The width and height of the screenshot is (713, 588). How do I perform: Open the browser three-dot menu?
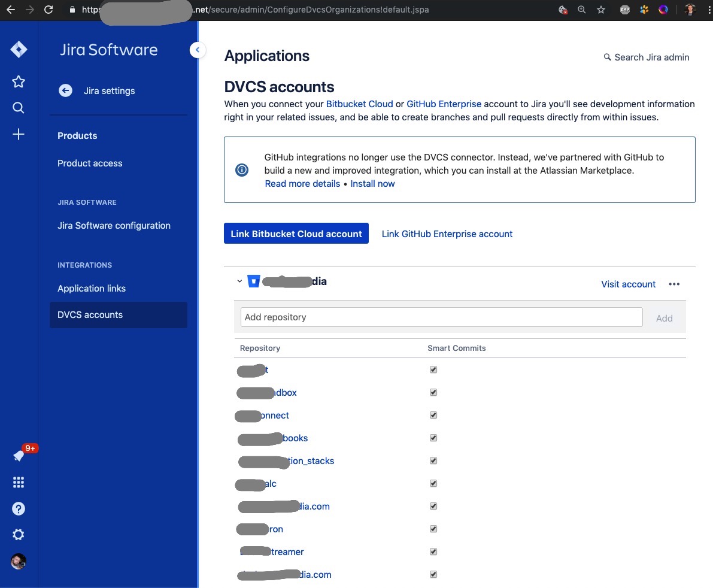[709, 10]
